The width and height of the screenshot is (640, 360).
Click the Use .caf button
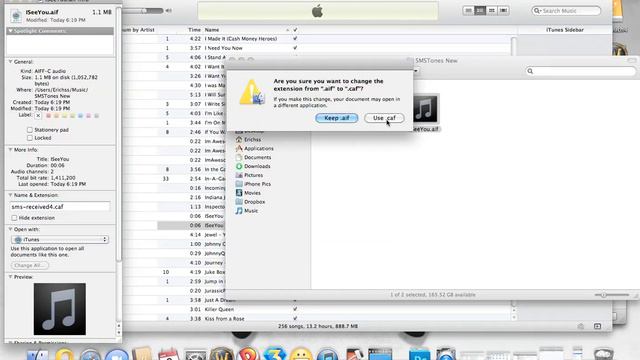tap(384, 118)
